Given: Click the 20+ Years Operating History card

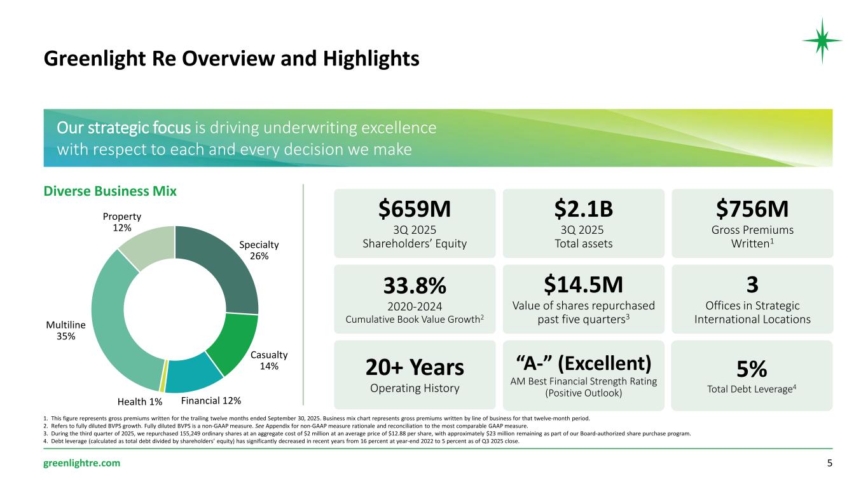Looking at the screenshot, I should pos(414,375).
